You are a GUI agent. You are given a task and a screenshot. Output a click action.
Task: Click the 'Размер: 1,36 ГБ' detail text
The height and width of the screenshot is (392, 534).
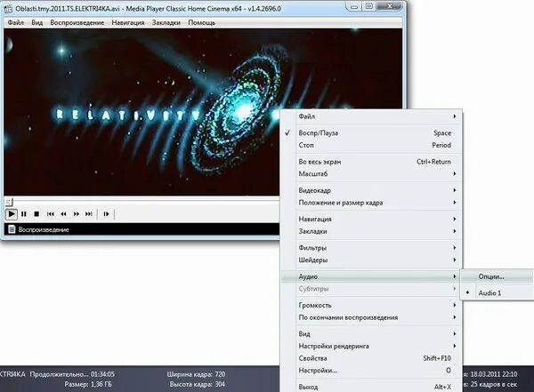tap(88, 385)
